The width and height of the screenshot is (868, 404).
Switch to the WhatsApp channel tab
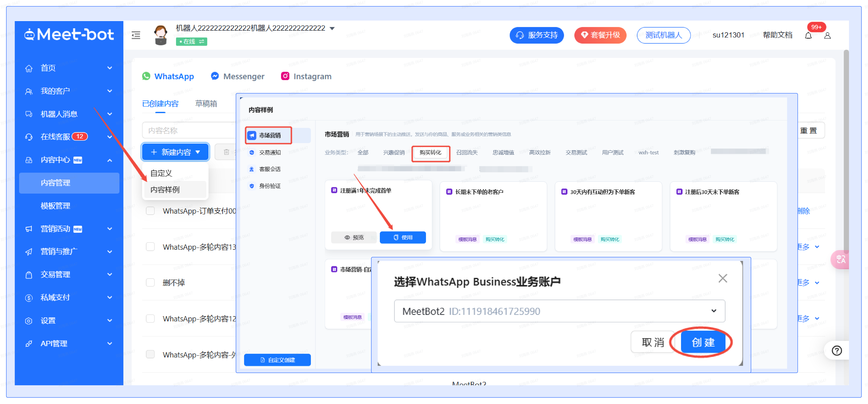point(168,77)
